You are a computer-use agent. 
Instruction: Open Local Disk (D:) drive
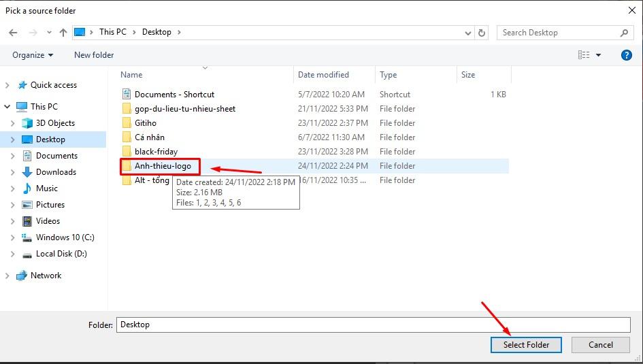tap(61, 254)
